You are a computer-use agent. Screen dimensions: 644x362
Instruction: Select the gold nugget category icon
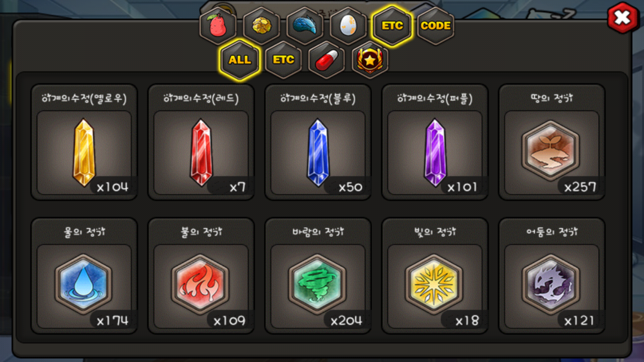(x=262, y=26)
